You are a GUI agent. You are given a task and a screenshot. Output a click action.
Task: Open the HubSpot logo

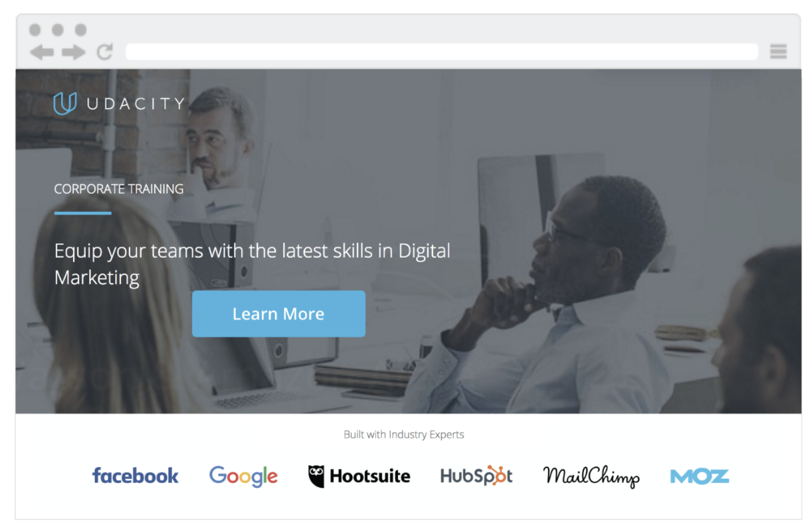[x=476, y=476]
